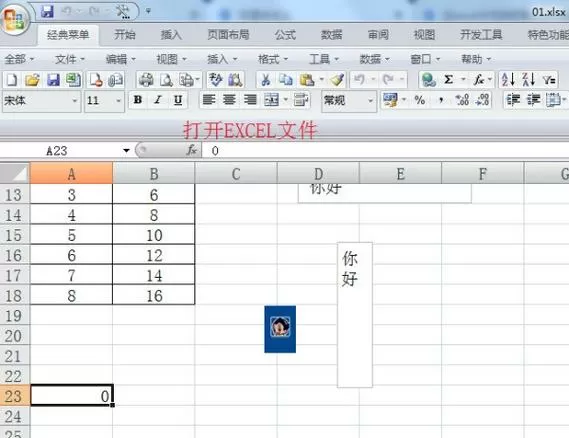Toggle Bold formatting
569x438 pixels.
[138, 100]
